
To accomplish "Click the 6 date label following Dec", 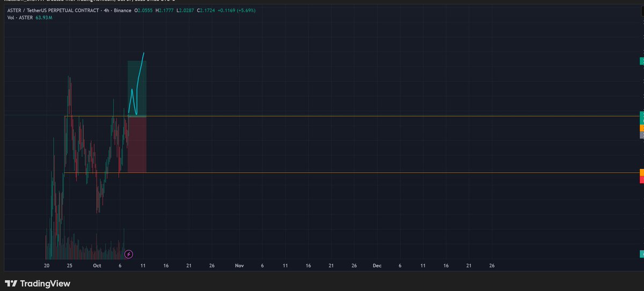I will 400,265.
